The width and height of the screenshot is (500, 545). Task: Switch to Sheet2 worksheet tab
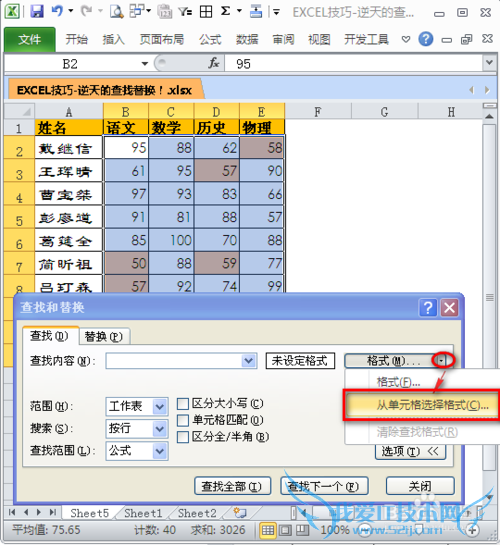click(197, 513)
